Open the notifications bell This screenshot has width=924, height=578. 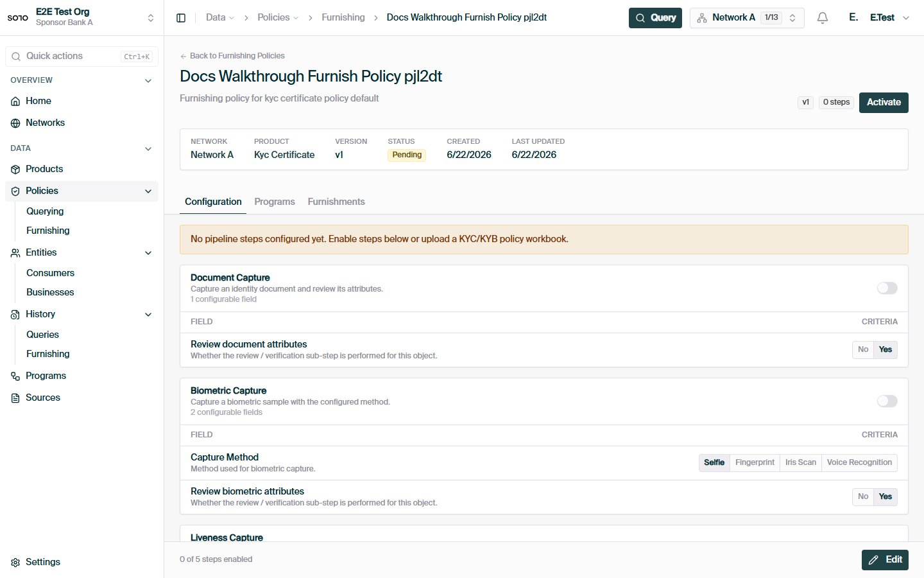(823, 18)
